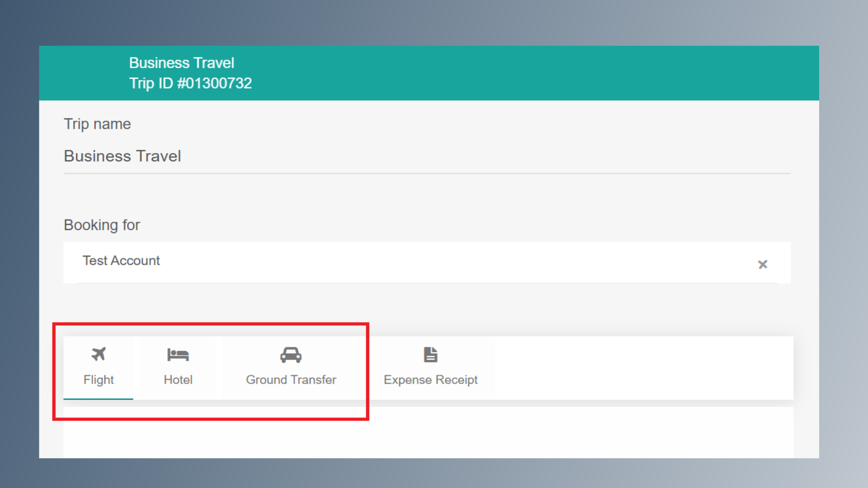Click the Trip name label
The image size is (868, 488).
point(97,124)
